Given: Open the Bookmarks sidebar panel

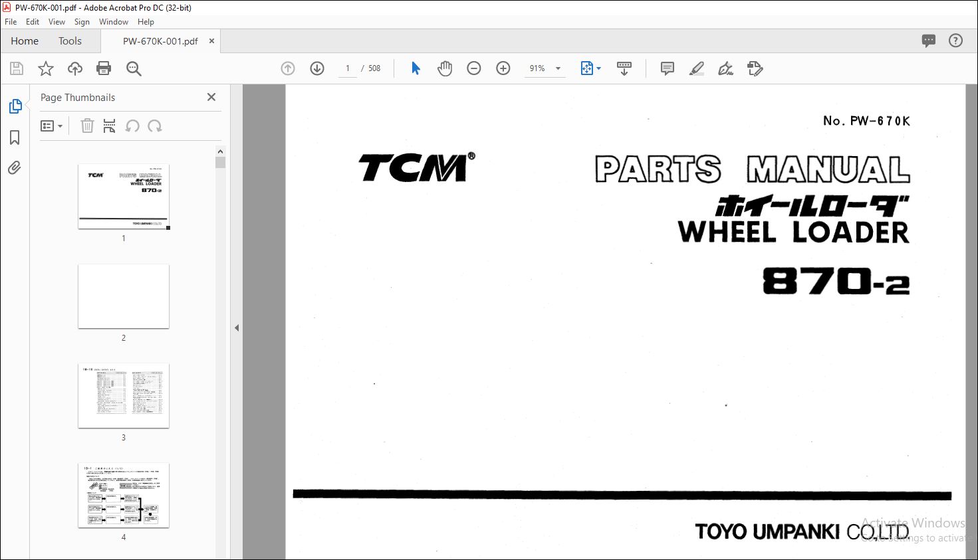Looking at the screenshot, I should [15, 138].
